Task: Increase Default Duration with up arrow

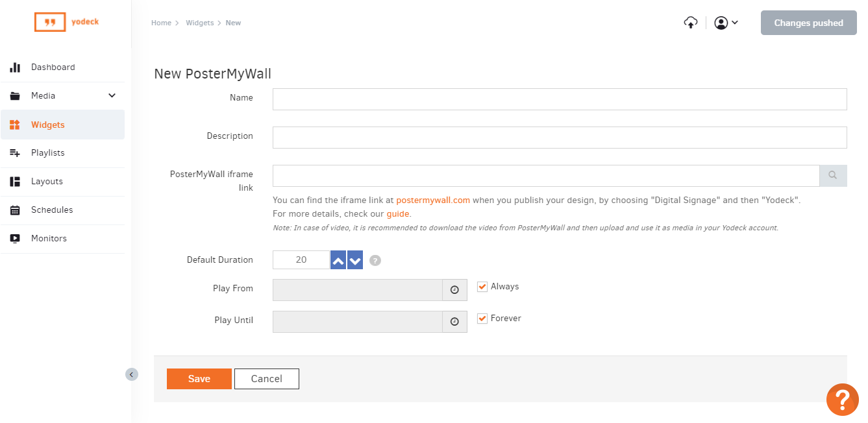Action: pyautogui.click(x=338, y=260)
